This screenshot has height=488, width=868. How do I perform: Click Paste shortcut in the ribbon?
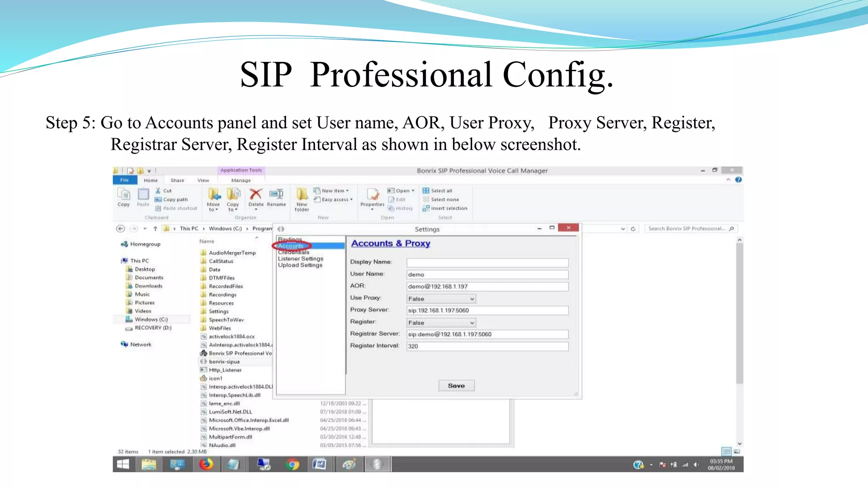pos(176,208)
